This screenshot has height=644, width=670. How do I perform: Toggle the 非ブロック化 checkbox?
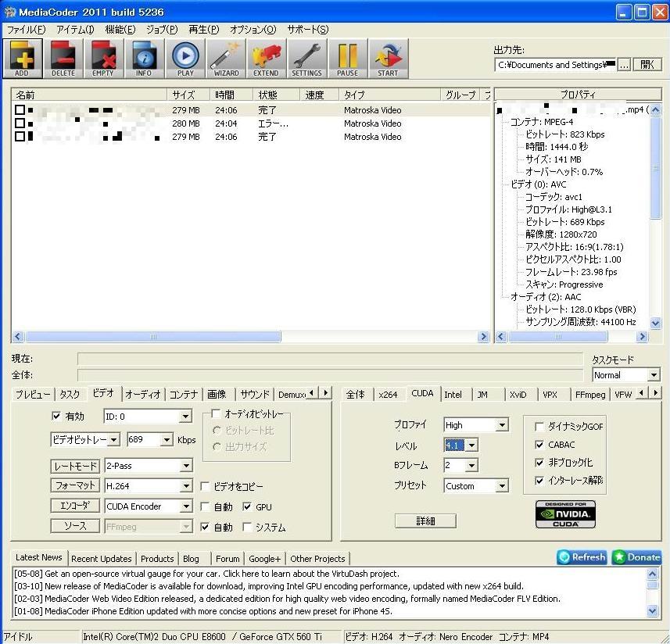539,463
